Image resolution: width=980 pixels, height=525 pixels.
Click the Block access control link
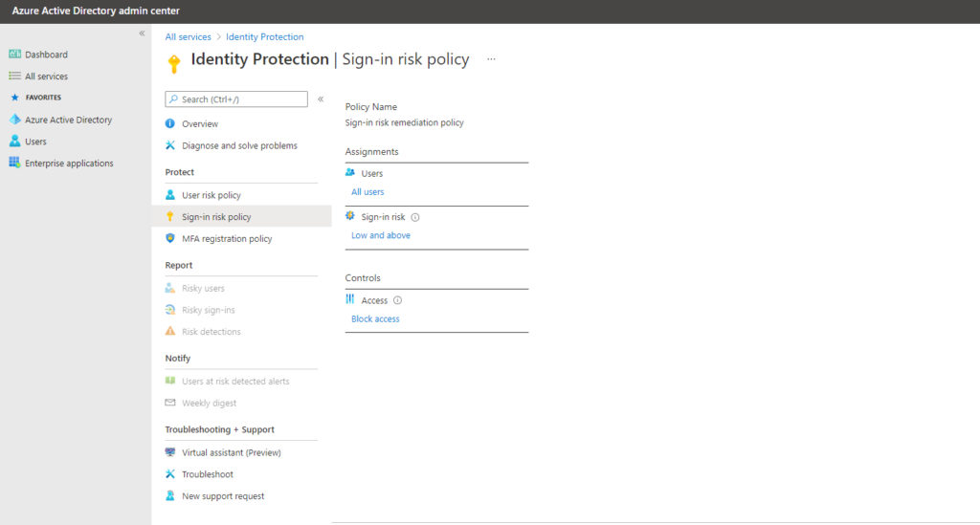click(375, 318)
